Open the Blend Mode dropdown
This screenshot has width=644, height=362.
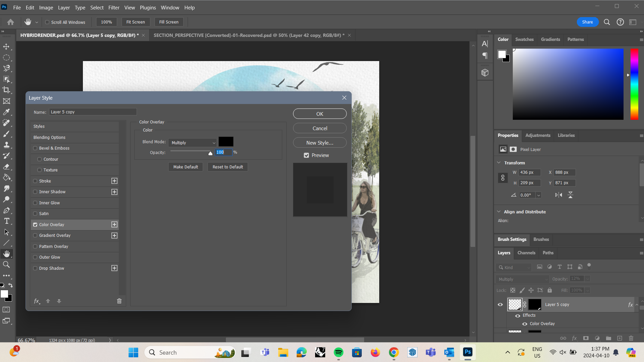(x=192, y=142)
